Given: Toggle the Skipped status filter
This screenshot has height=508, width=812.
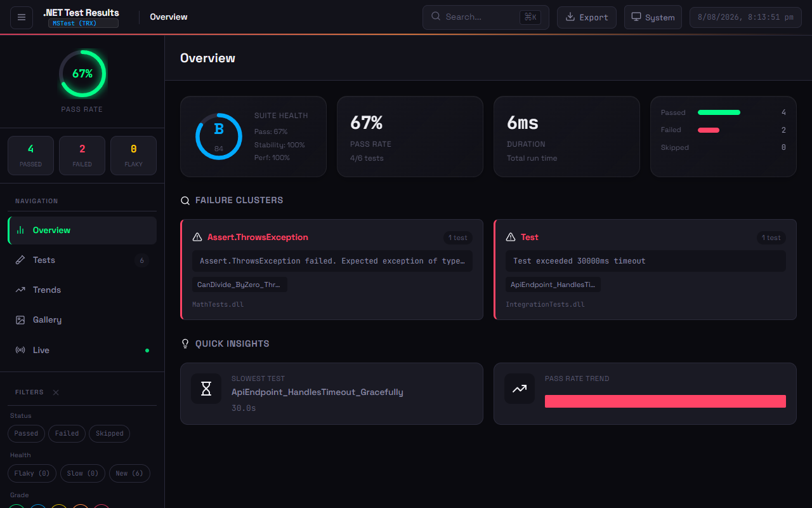Looking at the screenshot, I should tap(110, 434).
